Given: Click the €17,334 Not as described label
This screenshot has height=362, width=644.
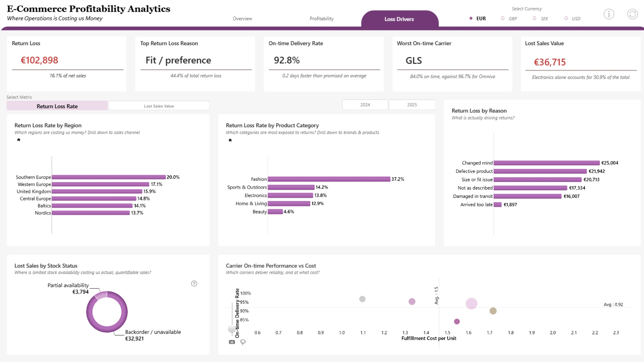Looking at the screenshot, I should point(577,188).
